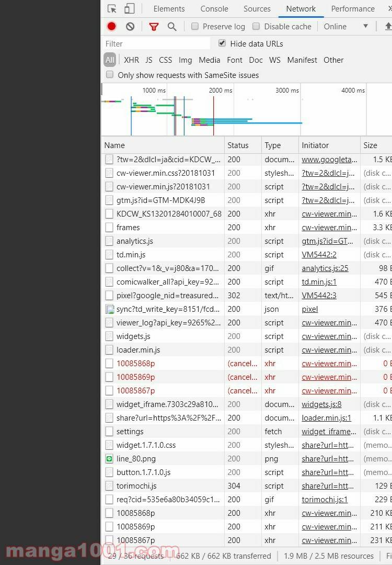Open the analytics.js:25 initiator link
The height and width of the screenshot is (565, 392).
pyautogui.click(x=325, y=268)
